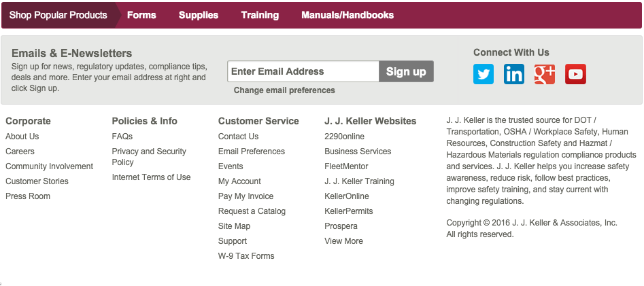Image resolution: width=644 pixels, height=286 pixels.
Task: Click Shop Popular Products tab
Action: click(58, 15)
